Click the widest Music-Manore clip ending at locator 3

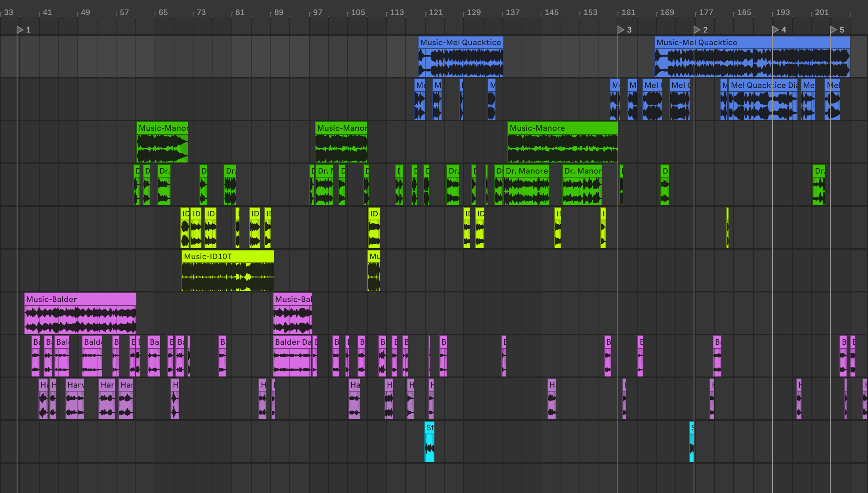[x=562, y=128]
